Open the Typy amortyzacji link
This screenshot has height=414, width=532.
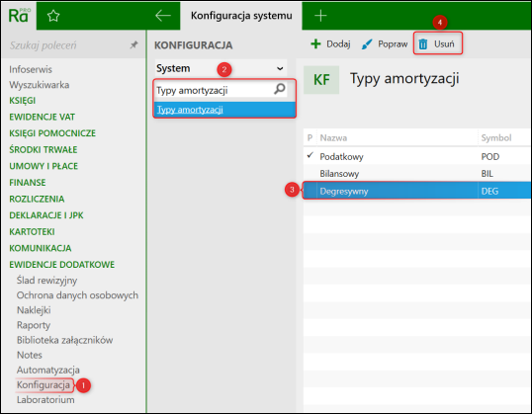(190, 110)
